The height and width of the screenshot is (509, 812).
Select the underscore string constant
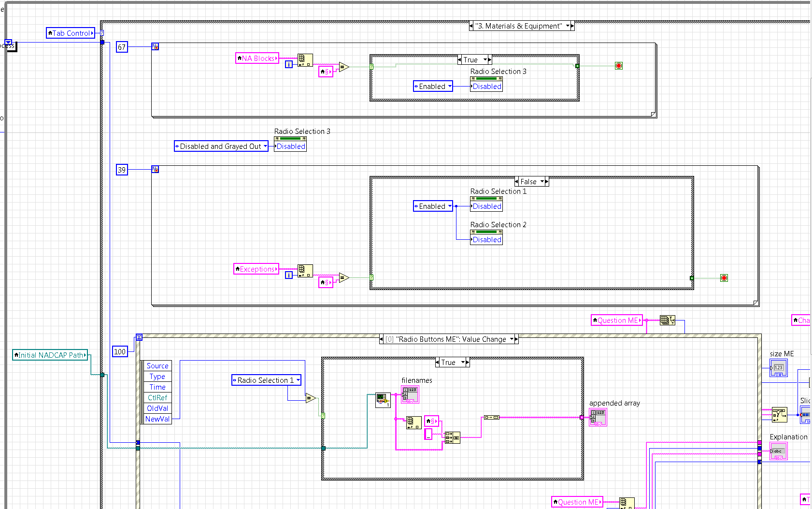tap(428, 435)
